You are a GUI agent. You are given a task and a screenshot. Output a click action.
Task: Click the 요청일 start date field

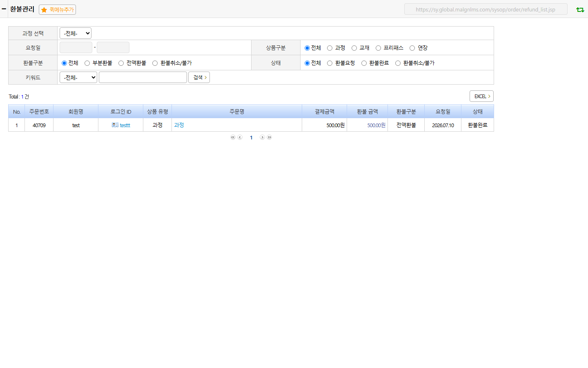coord(76,47)
